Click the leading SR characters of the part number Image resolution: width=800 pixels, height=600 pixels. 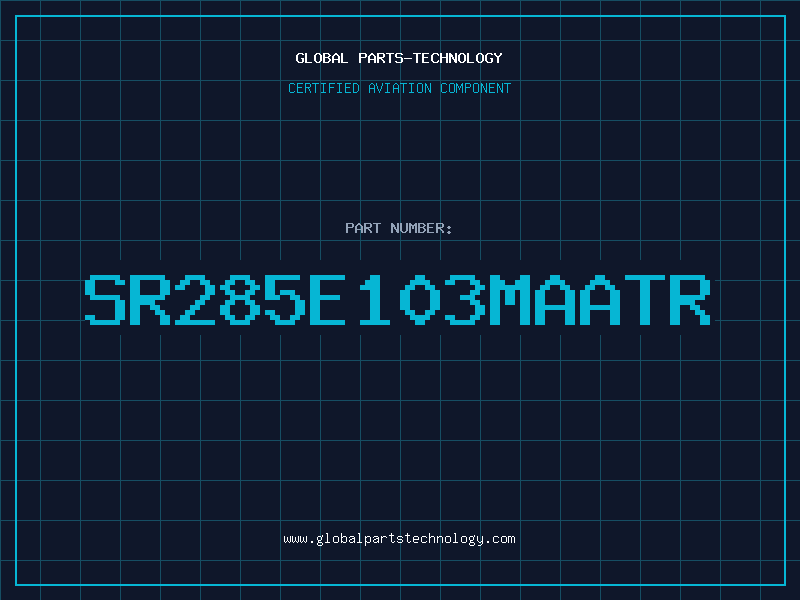pos(128,299)
